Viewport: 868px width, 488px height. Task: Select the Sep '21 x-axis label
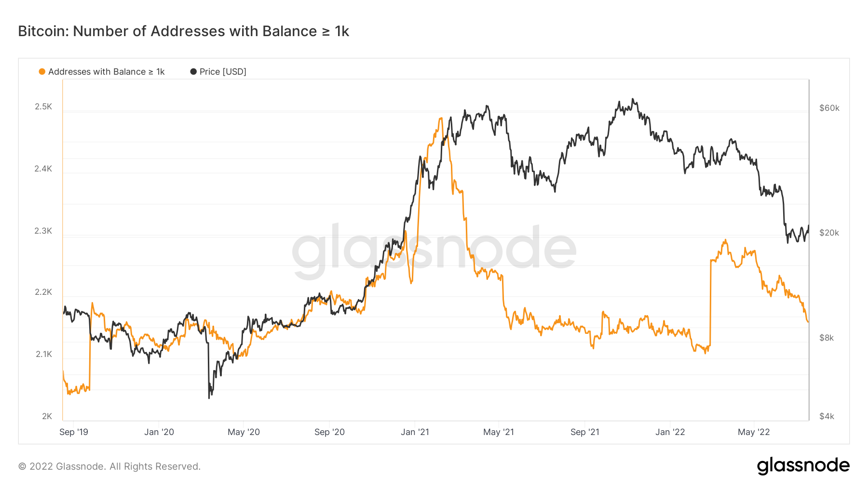[584, 432]
